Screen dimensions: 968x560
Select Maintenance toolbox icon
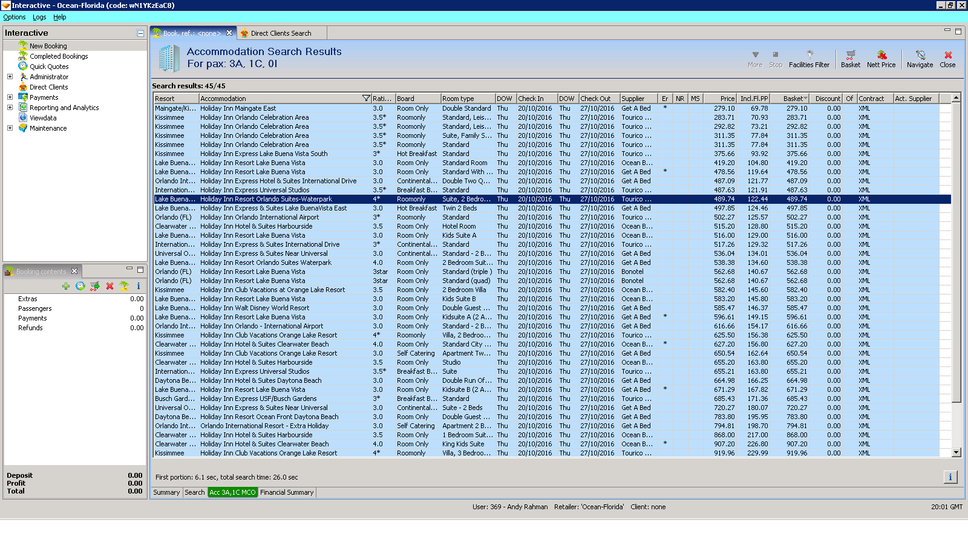(23, 128)
